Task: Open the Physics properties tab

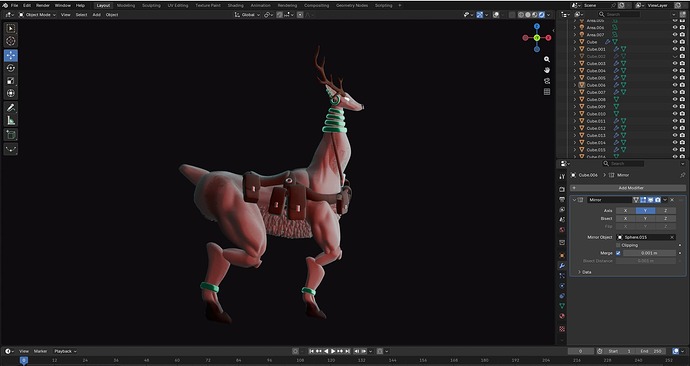Action: point(562,286)
